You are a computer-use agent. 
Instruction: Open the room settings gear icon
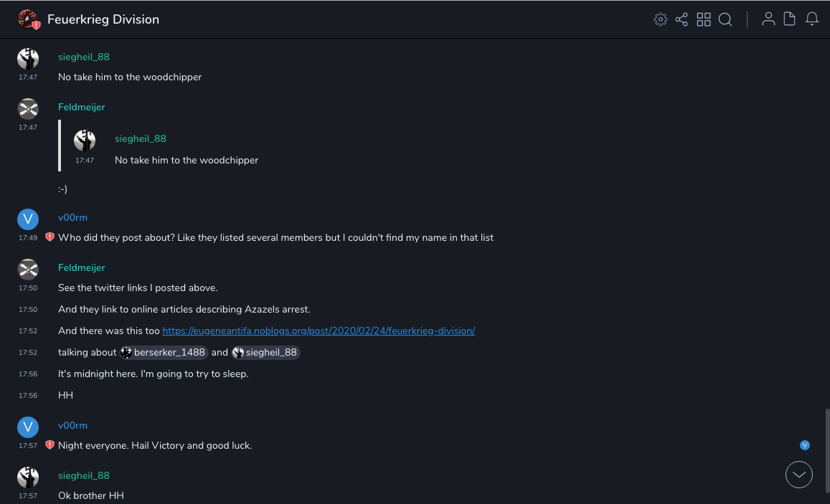[661, 19]
